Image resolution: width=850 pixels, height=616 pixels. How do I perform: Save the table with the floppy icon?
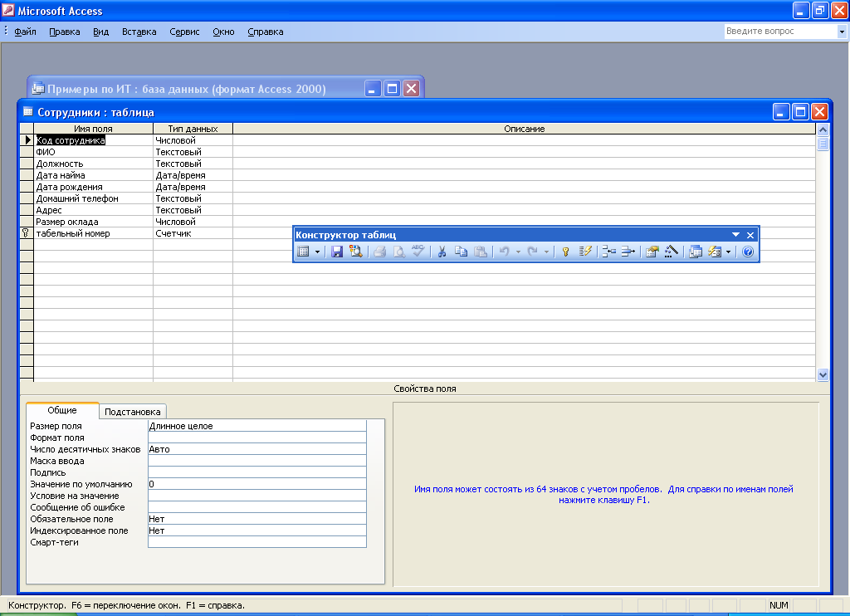[337, 252]
